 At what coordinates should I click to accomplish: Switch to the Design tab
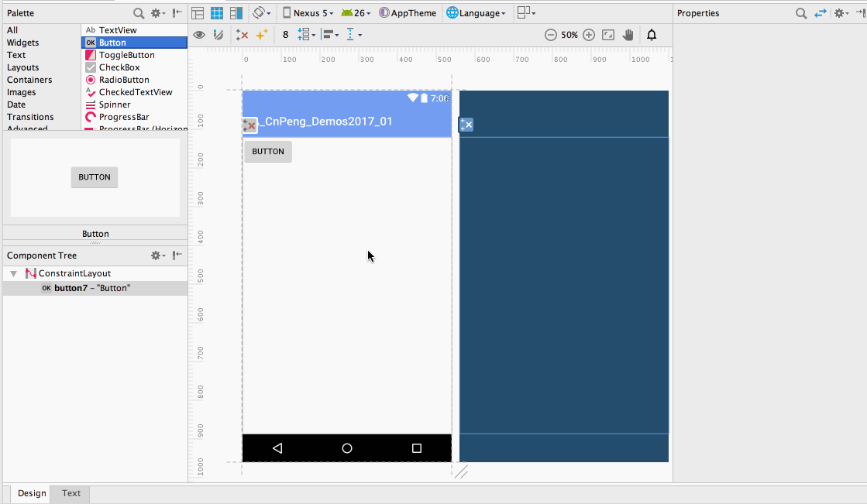[x=32, y=493]
